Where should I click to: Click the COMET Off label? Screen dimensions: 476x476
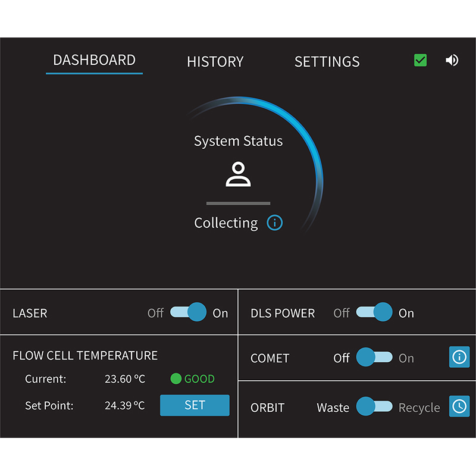[342, 358]
